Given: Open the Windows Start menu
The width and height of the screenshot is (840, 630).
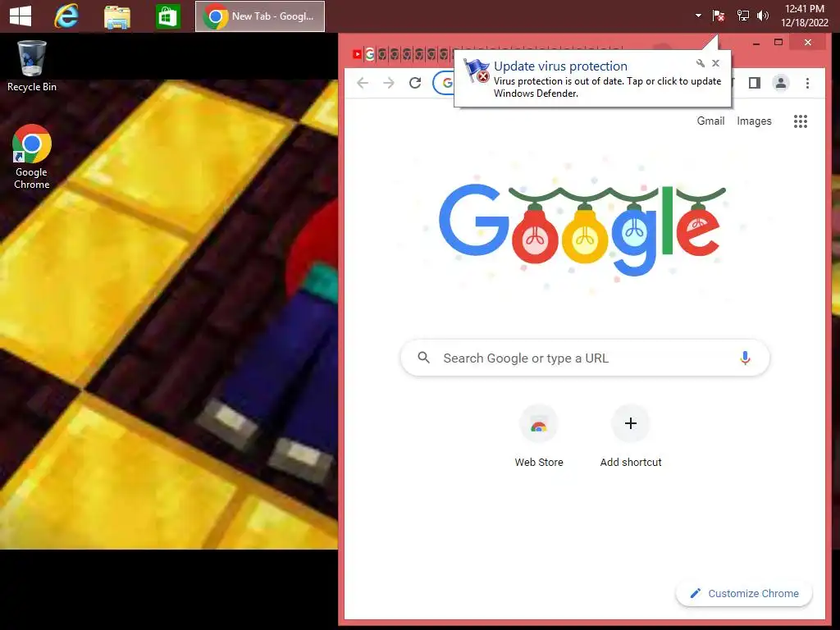Looking at the screenshot, I should tap(21, 16).
